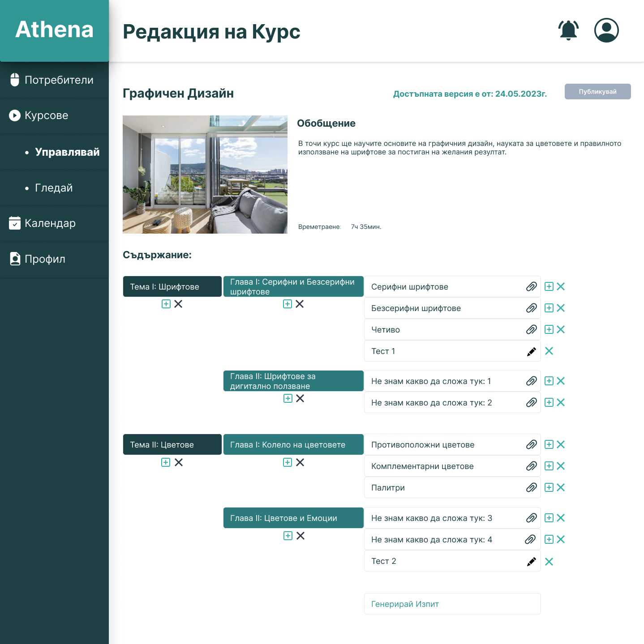Go to Календар in the sidebar
This screenshot has width=644, height=644.
tap(51, 223)
